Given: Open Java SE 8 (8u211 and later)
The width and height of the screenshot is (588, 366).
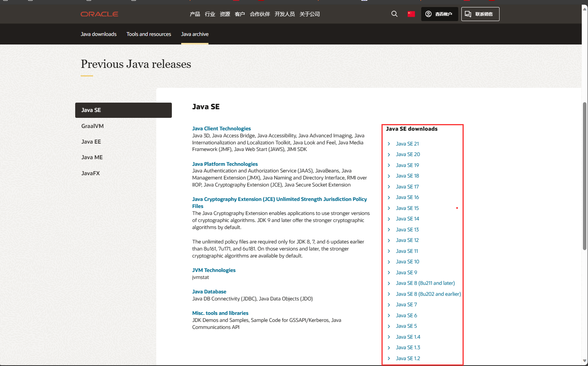Looking at the screenshot, I should (x=426, y=283).
